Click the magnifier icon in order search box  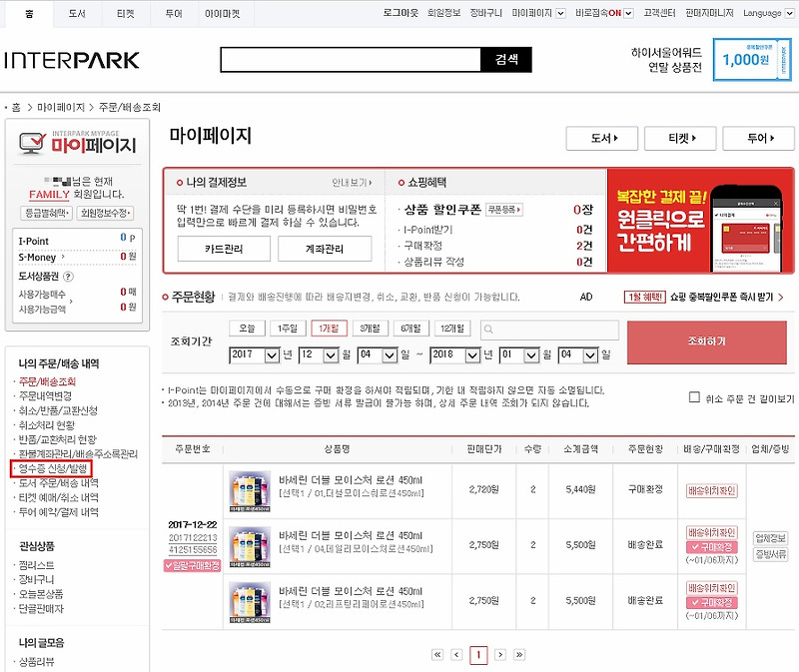[x=488, y=330]
